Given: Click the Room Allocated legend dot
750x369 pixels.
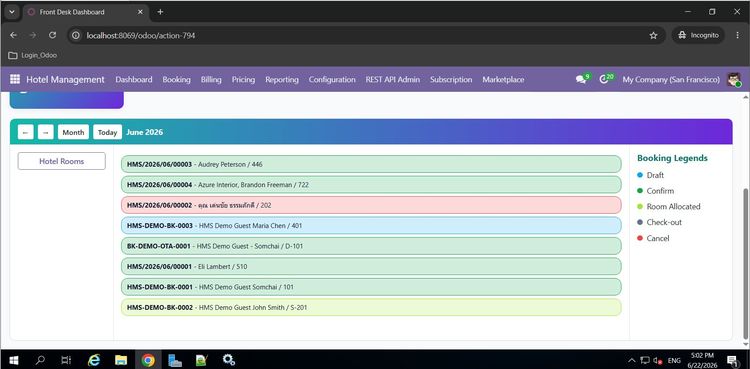Looking at the screenshot, I should click(640, 207).
